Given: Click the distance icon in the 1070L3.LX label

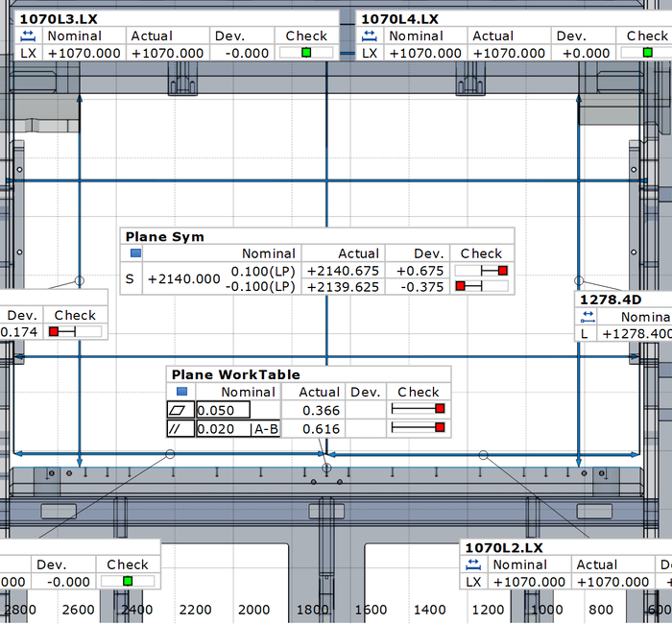Looking at the screenshot, I should click(x=28, y=36).
